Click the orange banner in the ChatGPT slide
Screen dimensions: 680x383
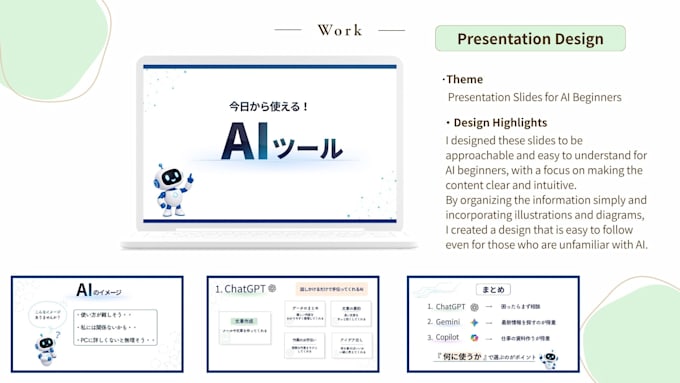coord(332,289)
